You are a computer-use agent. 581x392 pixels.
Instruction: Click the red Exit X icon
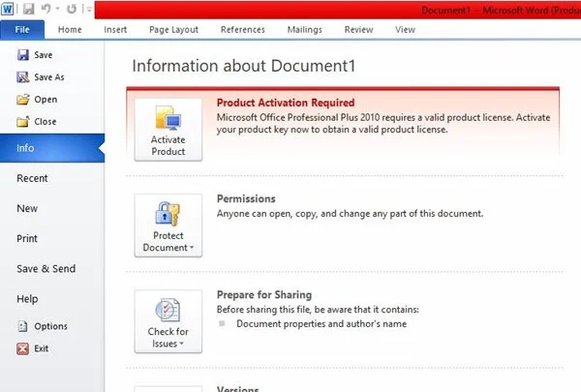point(22,348)
